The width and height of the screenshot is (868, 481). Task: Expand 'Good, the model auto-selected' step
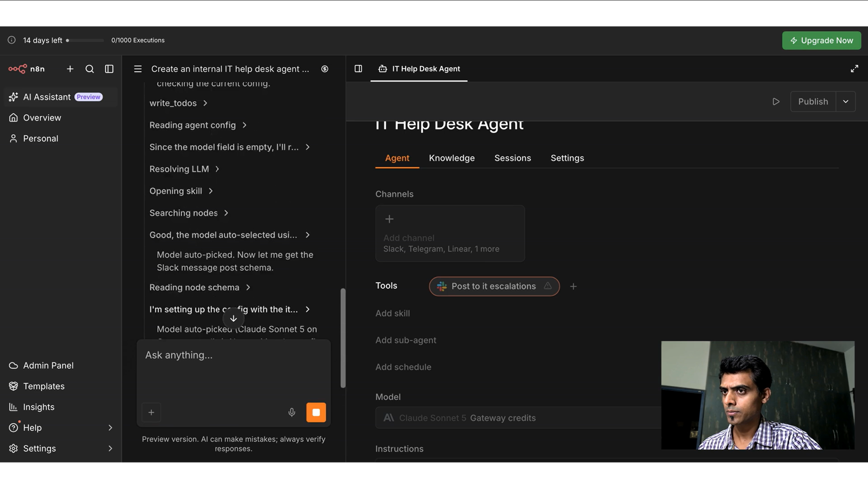230,235
